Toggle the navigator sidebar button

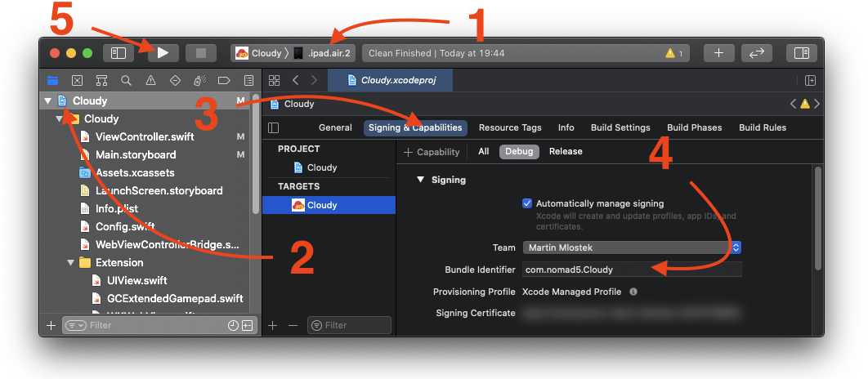119,53
